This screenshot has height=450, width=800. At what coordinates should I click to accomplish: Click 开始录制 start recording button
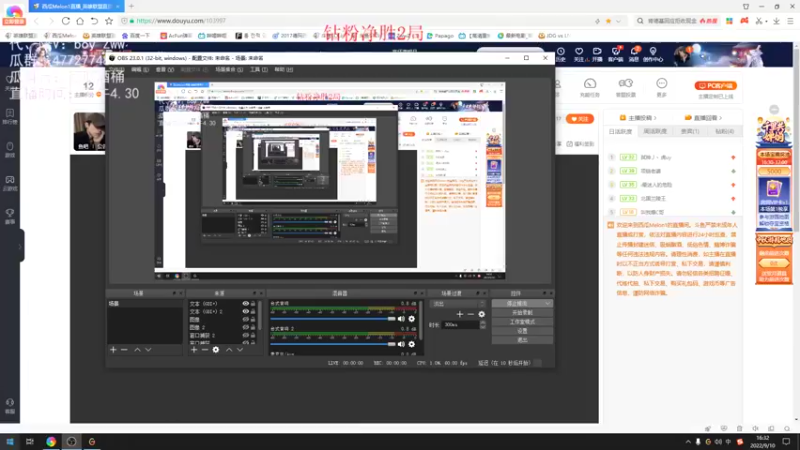click(522, 313)
